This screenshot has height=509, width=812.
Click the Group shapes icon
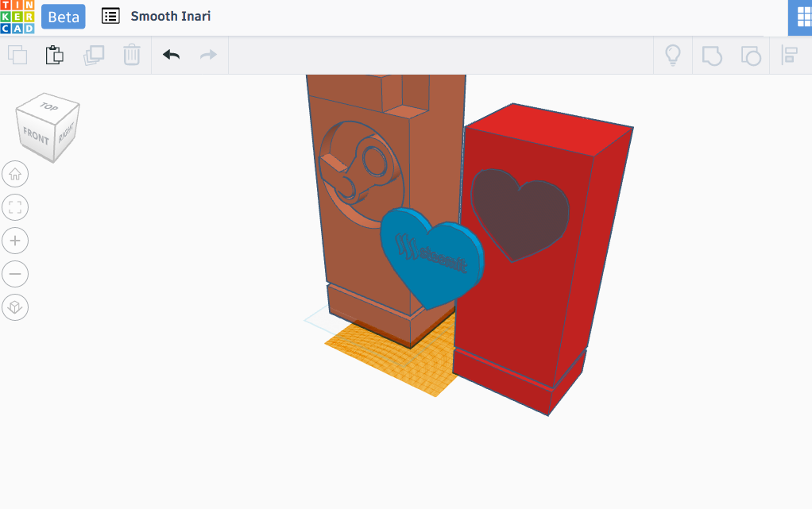click(x=712, y=56)
